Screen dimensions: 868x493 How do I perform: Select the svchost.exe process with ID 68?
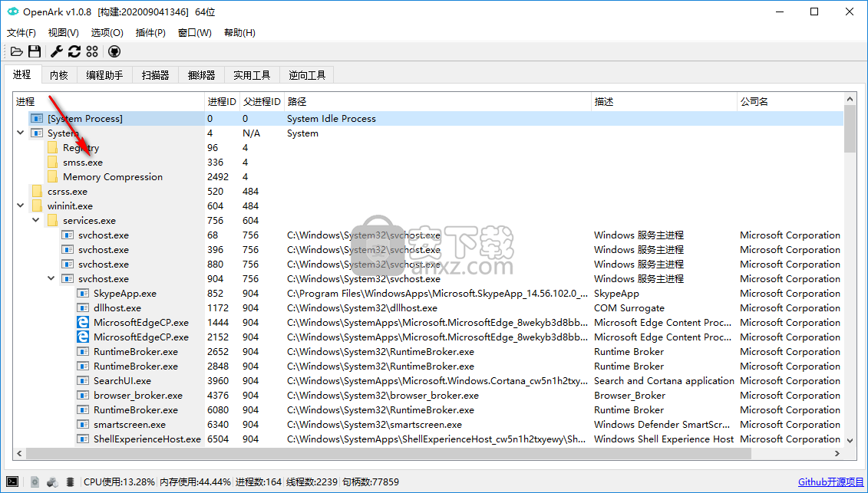click(428, 235)
